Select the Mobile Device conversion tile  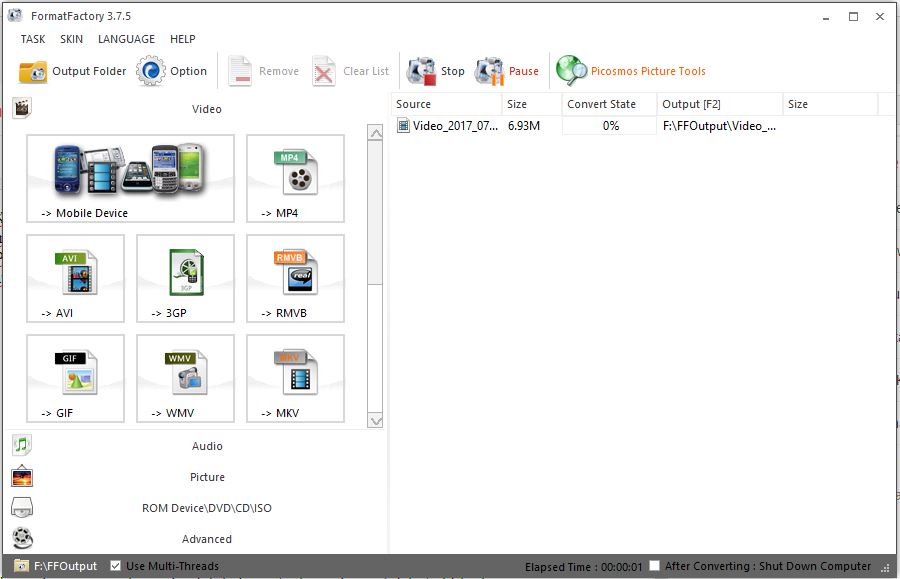(130, 178)
